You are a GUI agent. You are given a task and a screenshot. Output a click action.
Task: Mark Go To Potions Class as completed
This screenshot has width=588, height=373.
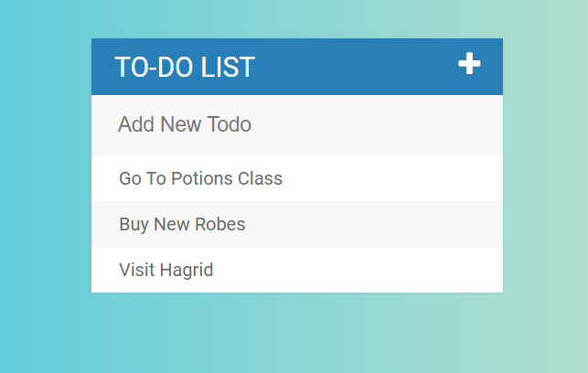click(x=297, y=178)
